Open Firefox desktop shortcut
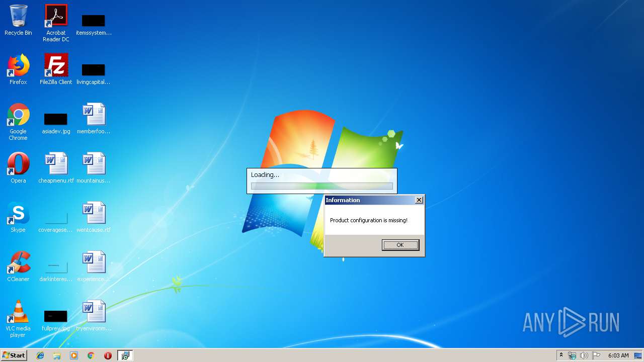Screen dimensions: 644x362 tap(18, 70)
